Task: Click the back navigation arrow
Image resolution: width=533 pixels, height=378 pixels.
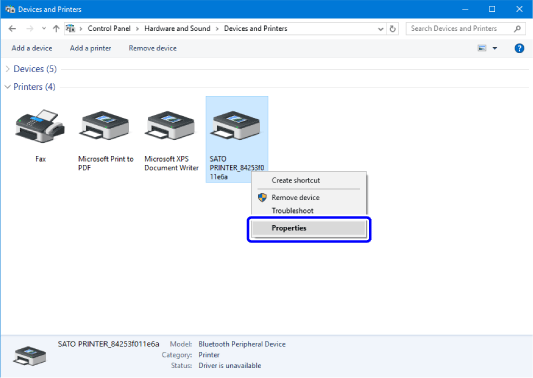Action: (x=12, y=29)
